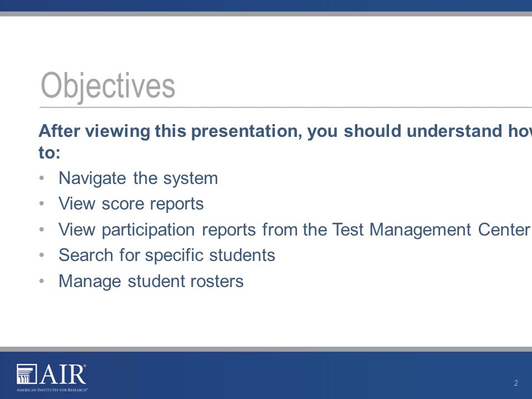Click the bullet dot before Navigate
The image size is (532, 399).
[42, 178]
